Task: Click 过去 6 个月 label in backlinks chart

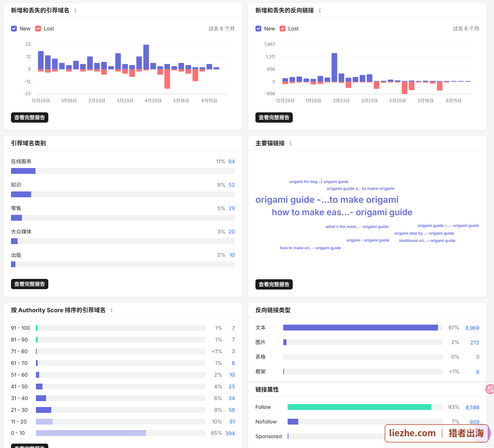Action: pyautogui.click(x=466, y=29)
